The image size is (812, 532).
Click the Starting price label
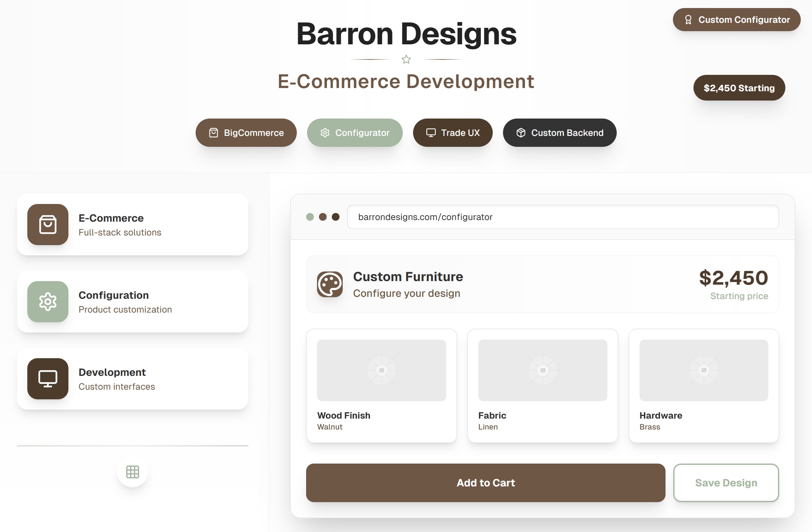pos(739,296)
